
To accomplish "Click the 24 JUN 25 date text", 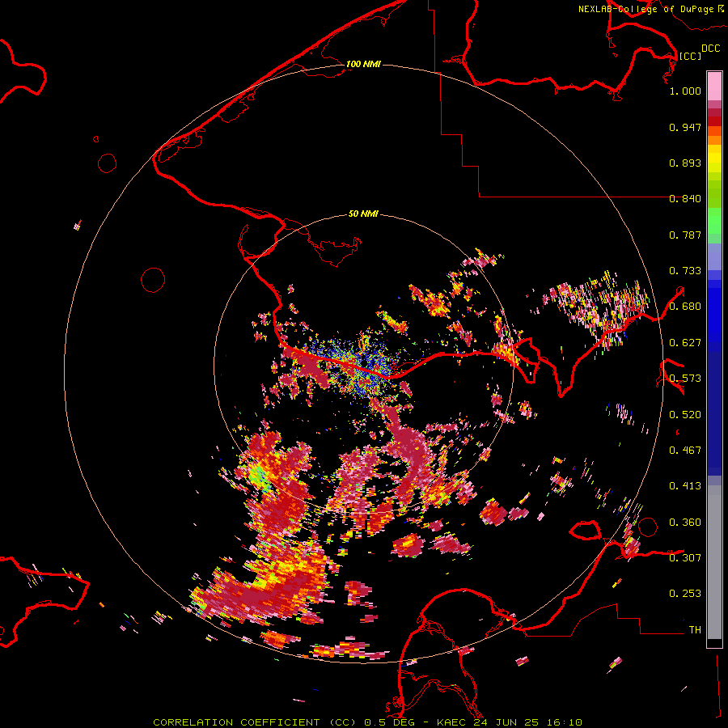I will 506,722.
